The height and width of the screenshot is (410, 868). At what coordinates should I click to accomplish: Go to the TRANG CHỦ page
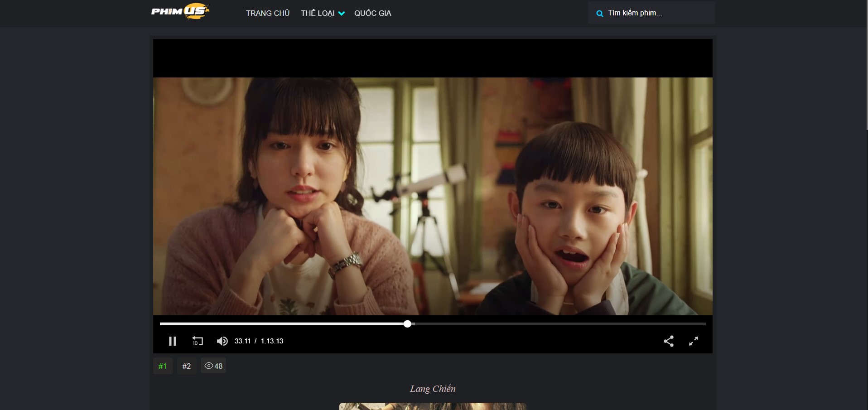point(267,13)
